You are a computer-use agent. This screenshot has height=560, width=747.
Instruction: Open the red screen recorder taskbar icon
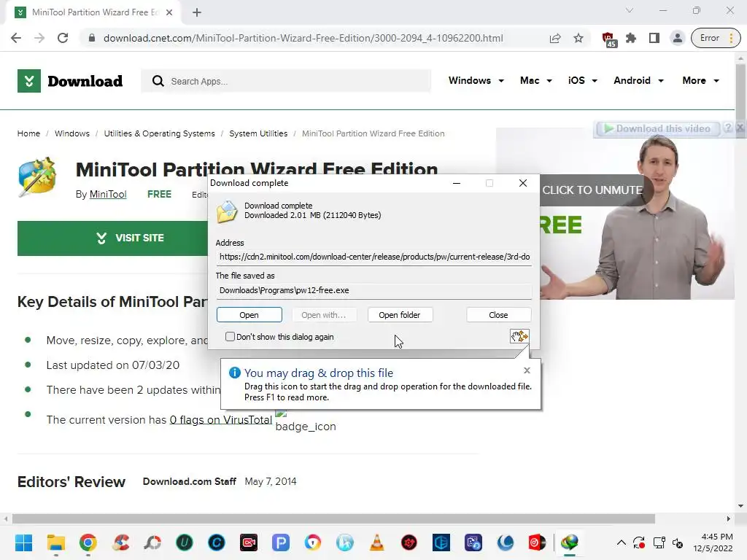coord(249,542)
